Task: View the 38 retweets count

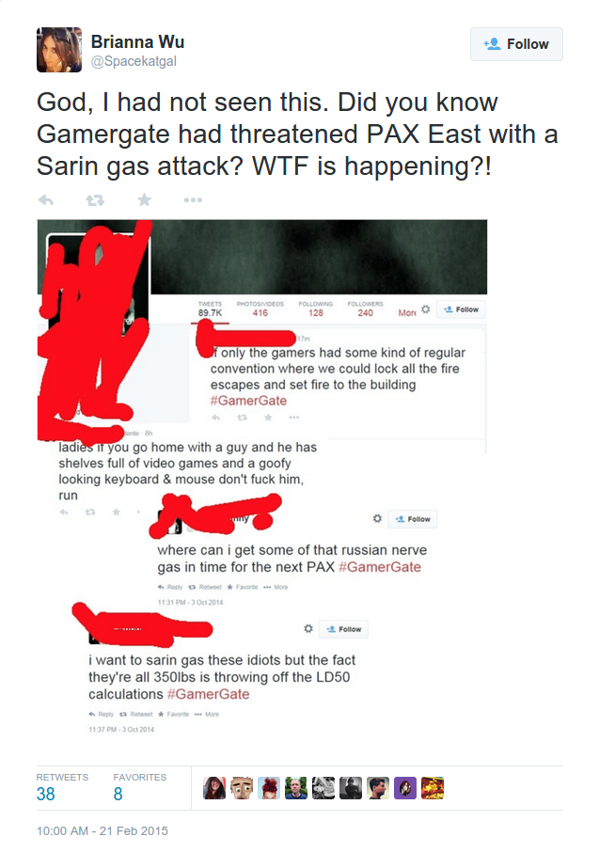Action: [46, 794]
